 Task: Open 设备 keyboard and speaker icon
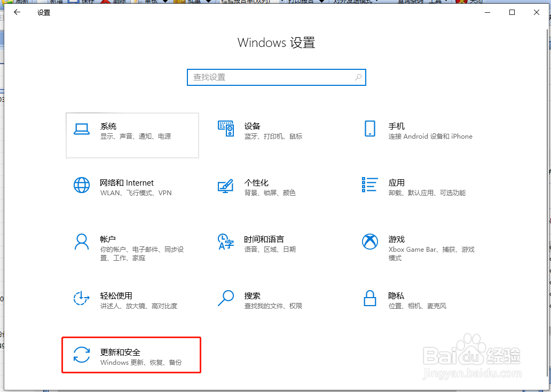(226, 129)
